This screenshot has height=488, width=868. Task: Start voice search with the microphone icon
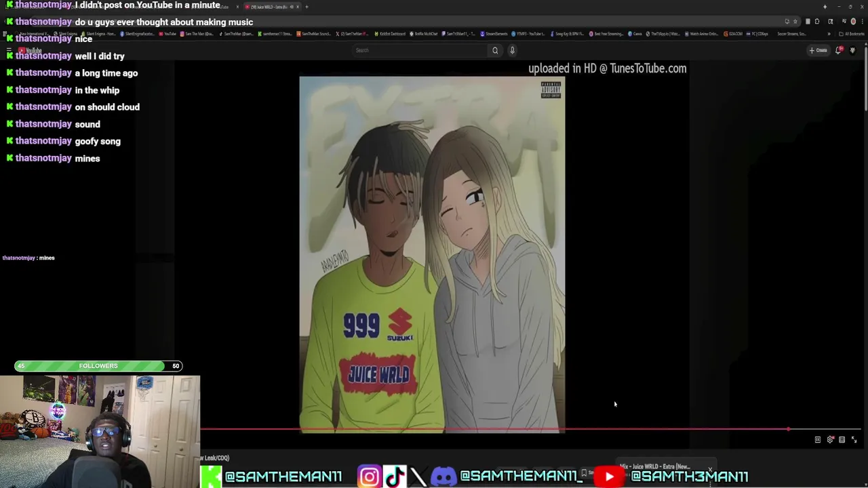click(x=512, y=50)
